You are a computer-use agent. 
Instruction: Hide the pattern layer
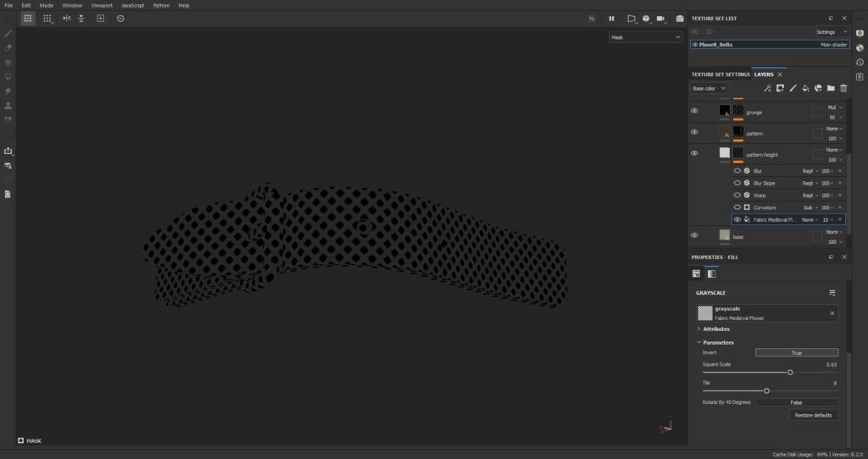point(694,131)
